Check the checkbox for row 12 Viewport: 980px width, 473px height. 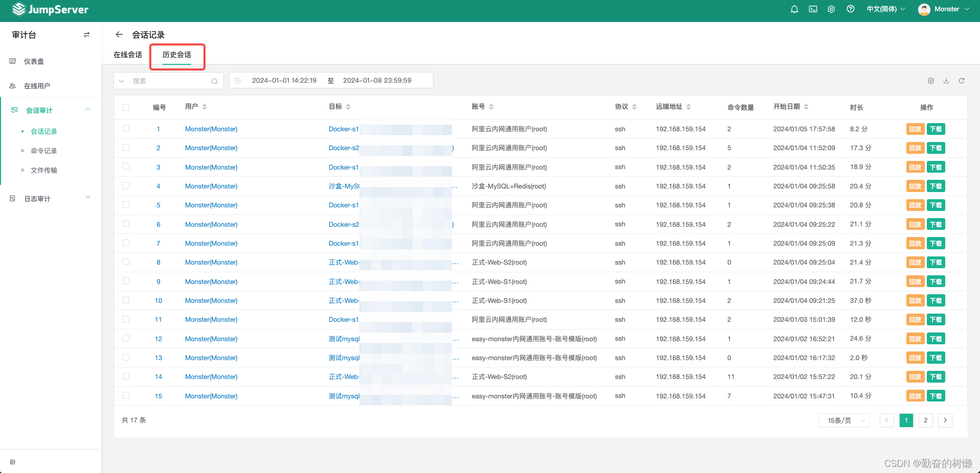(x=126, y=338)
